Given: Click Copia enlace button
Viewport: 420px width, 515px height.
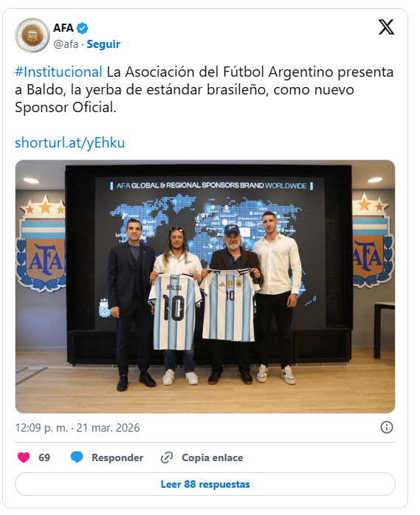Looking at the screenshot, I should [213, 457].
